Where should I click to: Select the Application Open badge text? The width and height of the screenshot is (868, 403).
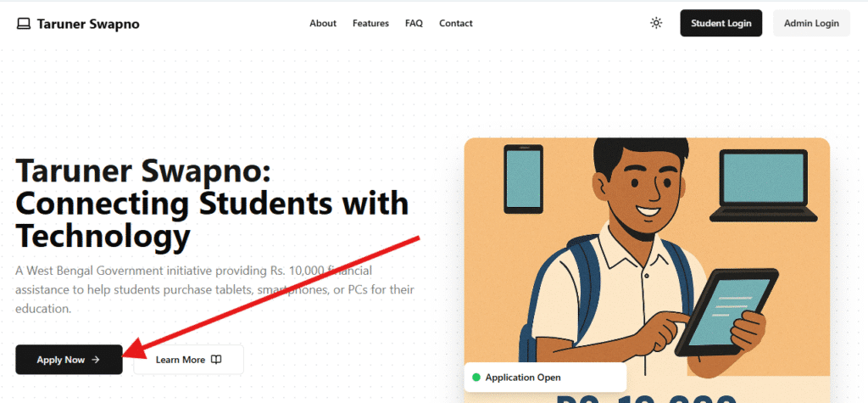[x=522, y=377]
